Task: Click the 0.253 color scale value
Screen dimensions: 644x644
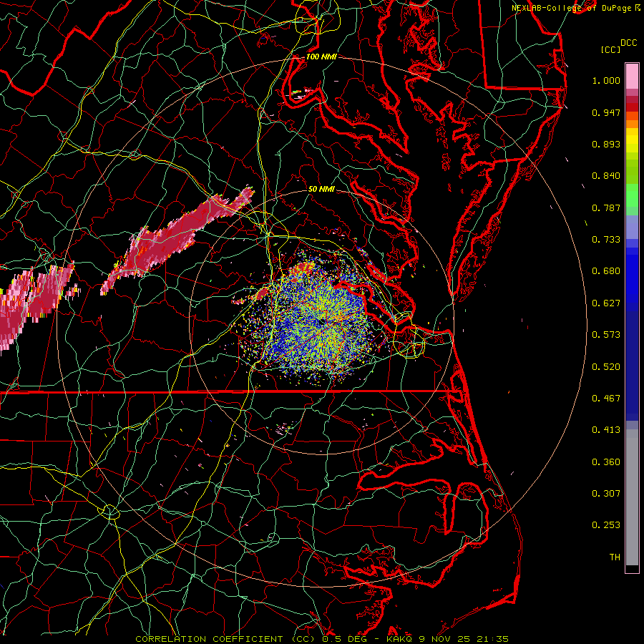Action: [606, 525]
